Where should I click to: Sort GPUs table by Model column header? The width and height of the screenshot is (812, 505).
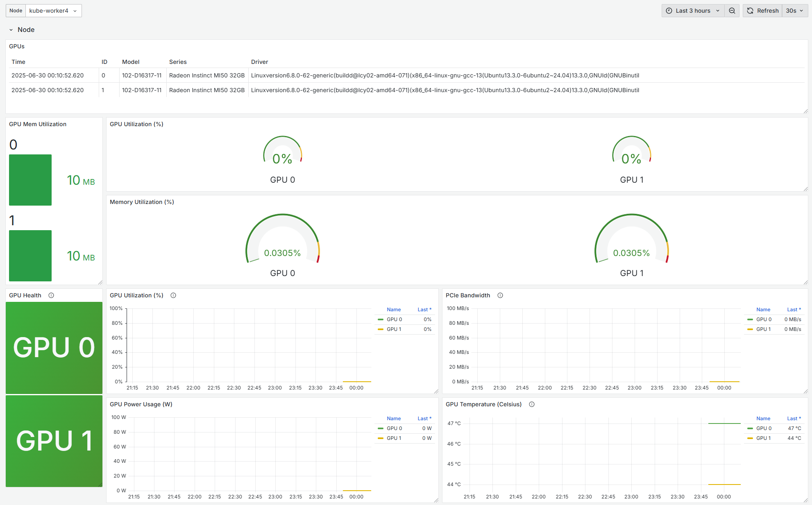pyautogui.click(x=131, y=62)
